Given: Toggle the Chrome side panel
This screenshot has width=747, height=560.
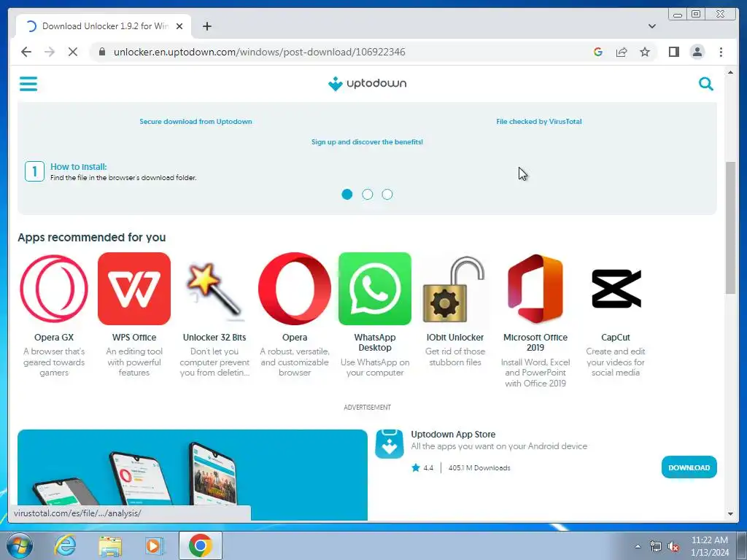Looking at the screenshot, I should [x=673, y=52].
